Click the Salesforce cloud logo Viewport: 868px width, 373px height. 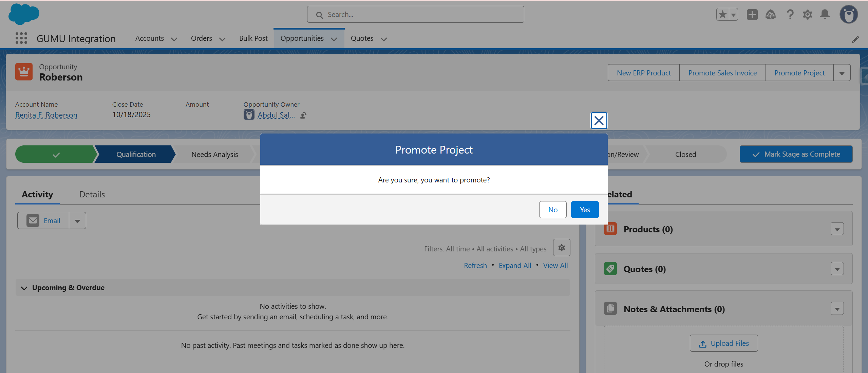pos(24,14)
